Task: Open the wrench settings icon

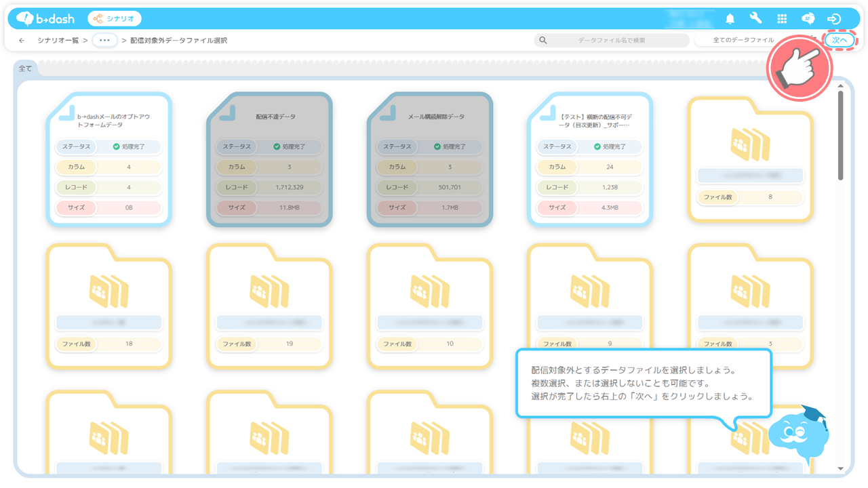Action: click(756, 19)
